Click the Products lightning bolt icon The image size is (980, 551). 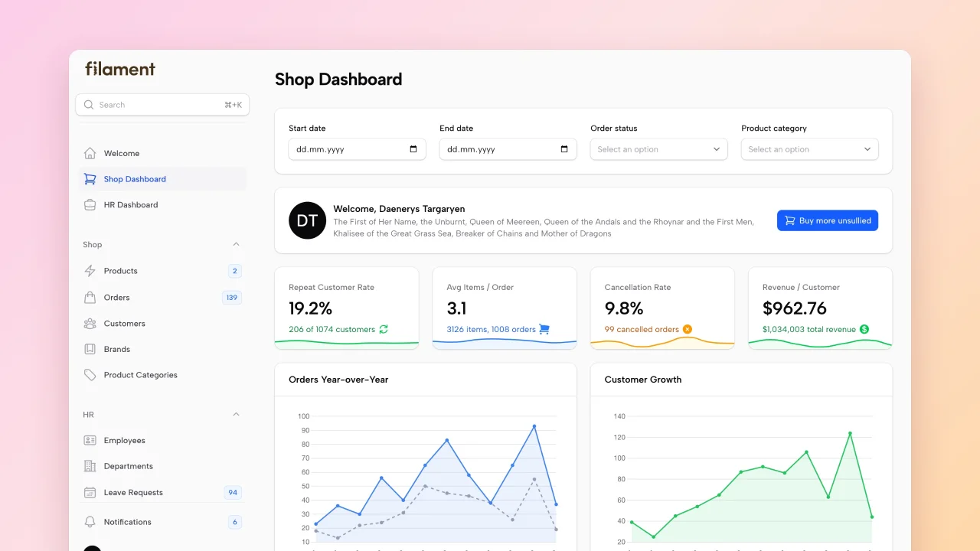90,271
